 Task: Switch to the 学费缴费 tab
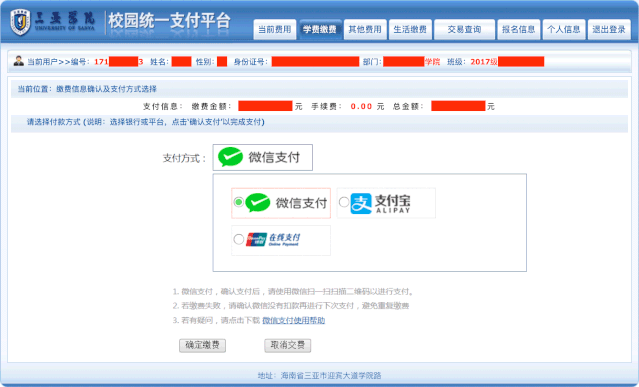click(x=320, y=29)
